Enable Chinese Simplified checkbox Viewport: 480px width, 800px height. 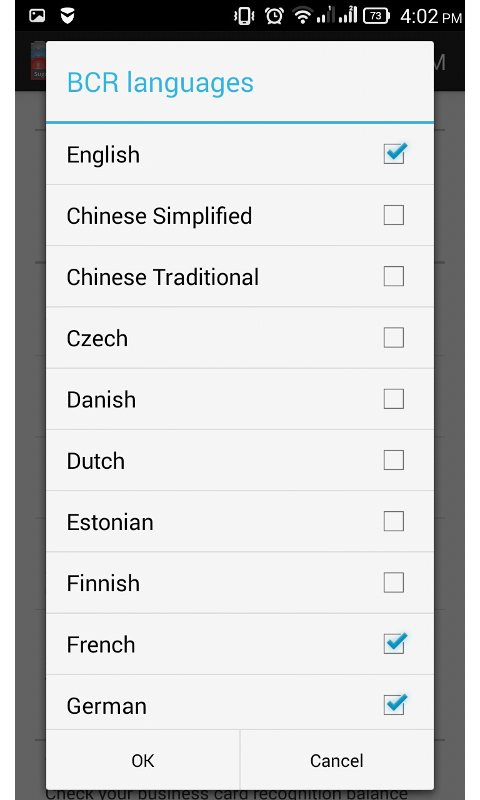coord(394,215)
